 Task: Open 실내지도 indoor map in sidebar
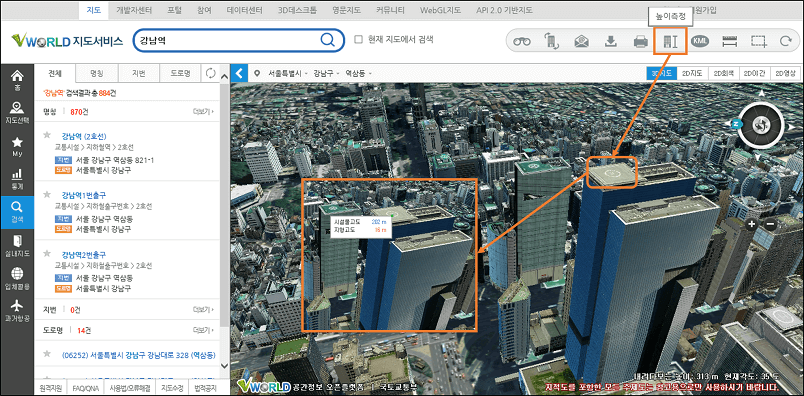17,246
